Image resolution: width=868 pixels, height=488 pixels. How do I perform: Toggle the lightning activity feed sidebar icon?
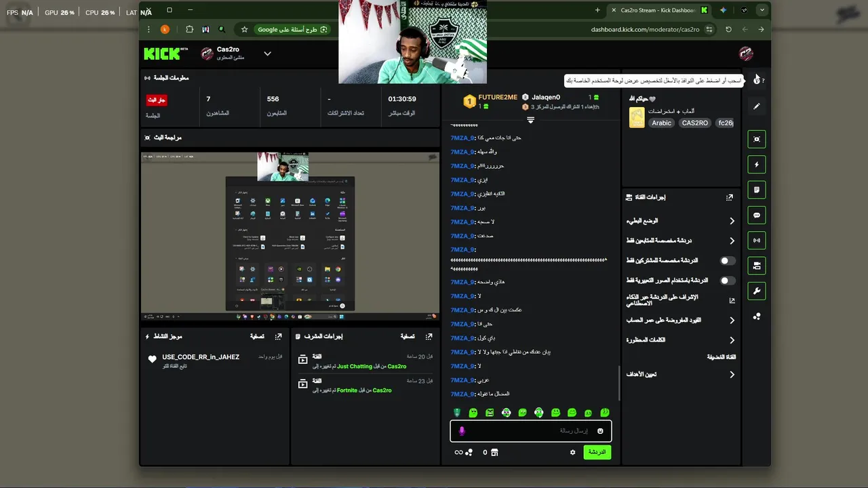point(757,164)
